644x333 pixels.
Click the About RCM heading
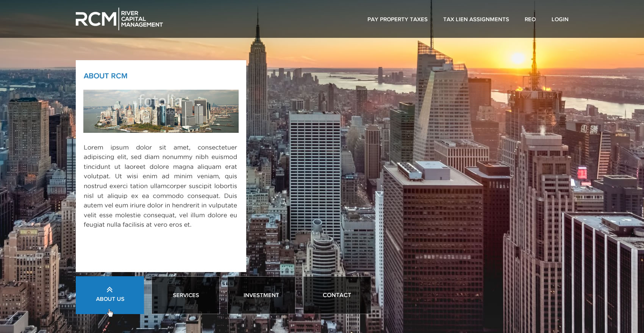click(105, 76)
